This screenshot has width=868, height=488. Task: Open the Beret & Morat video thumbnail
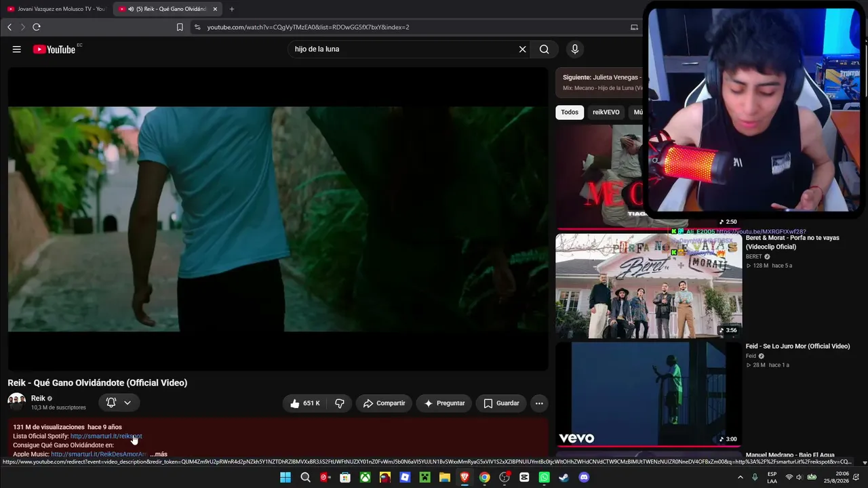point(649,286)
